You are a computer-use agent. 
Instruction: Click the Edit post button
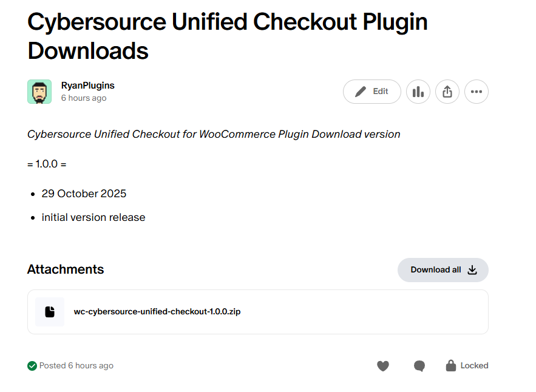click(371, 92)
